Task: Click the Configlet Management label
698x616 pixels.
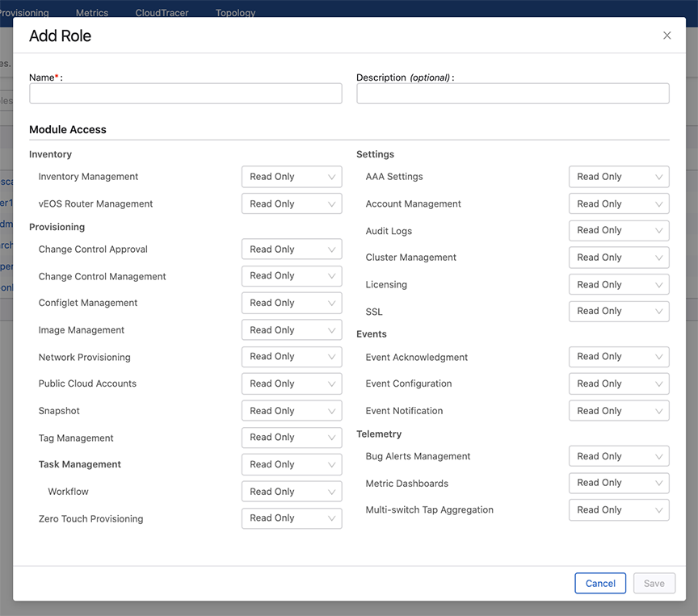Action: click(x=88, y=303)
